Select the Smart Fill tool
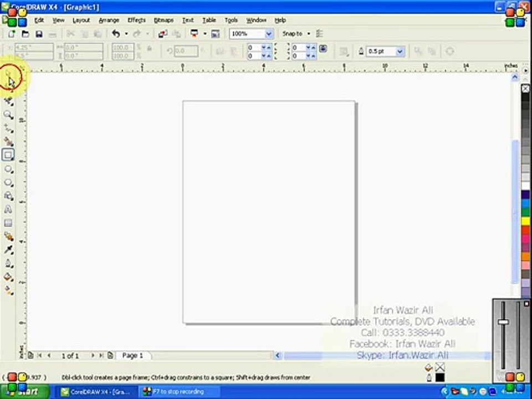This screenshot has width=532, height=399. click(x=8, y=141)
